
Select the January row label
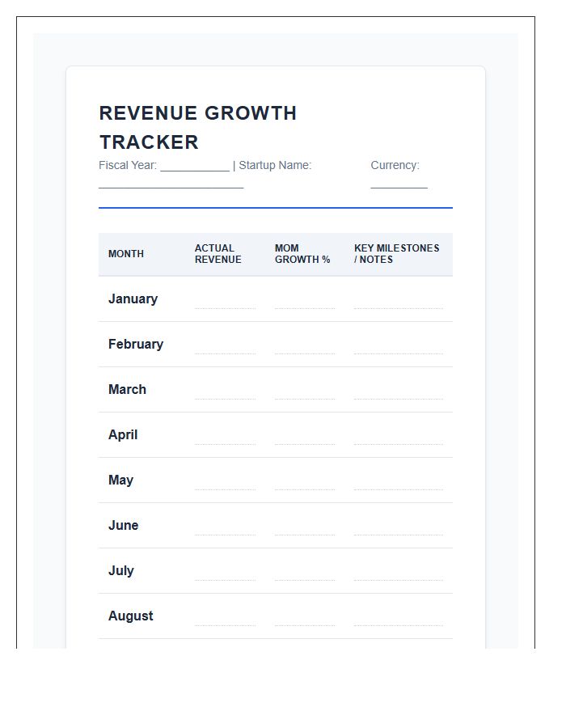click(x=133, y=299)
